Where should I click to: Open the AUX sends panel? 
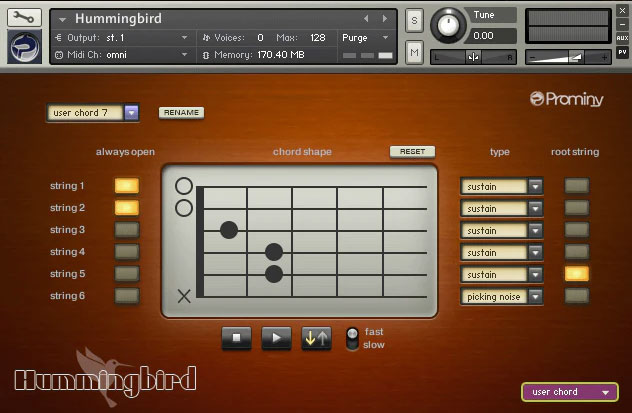tap(622, 38)
